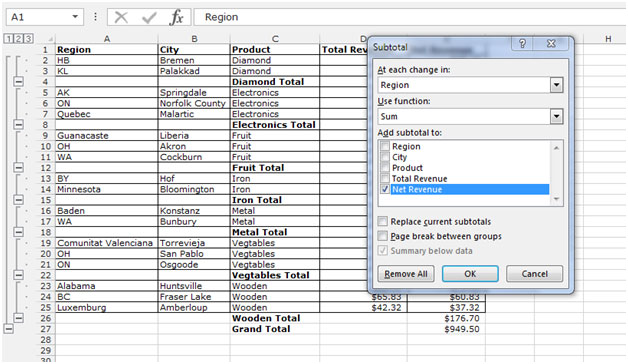Toggle Summary below data checkbox
Screen dimensions: 628x364
383,251
